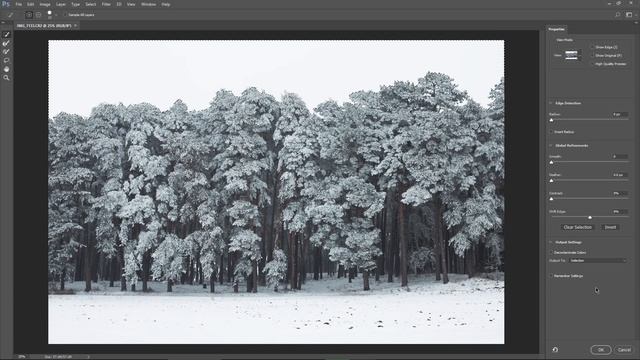The image size is (640, 360).
Task: Click the Reset the workspace icon
Action: click(555, 350)
